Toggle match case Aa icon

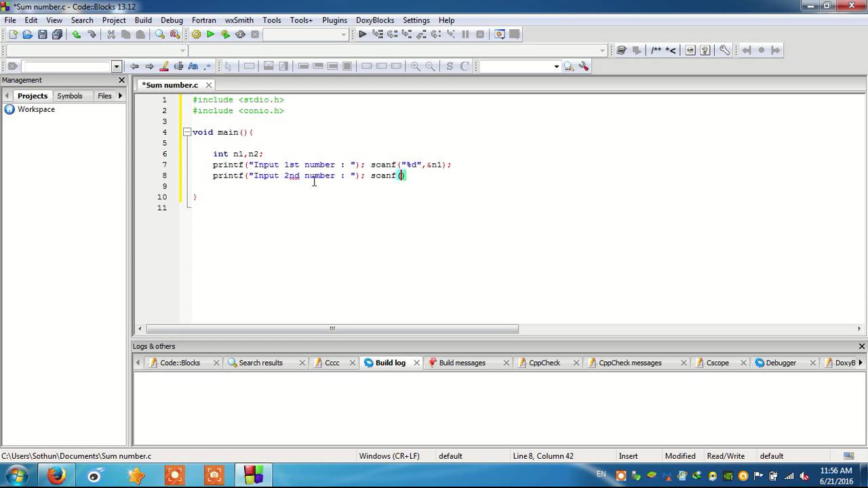pyautogui.click(x=193, y=66)
